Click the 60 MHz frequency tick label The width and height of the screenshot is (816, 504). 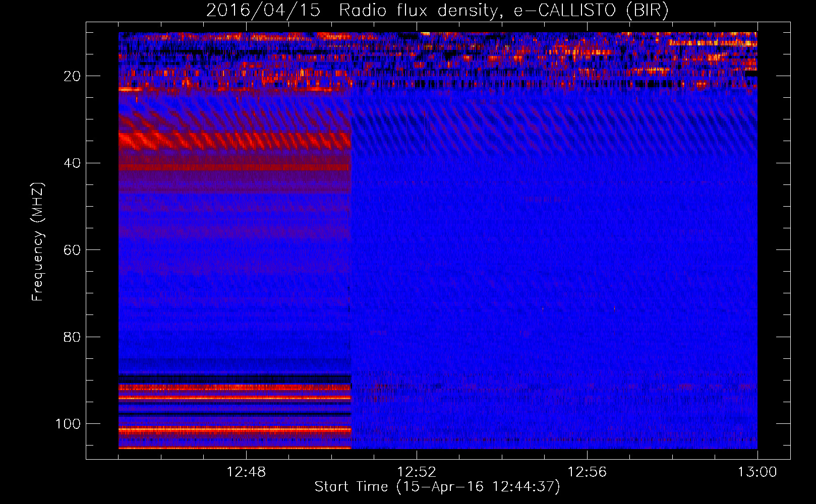click(x=72, y=250)
